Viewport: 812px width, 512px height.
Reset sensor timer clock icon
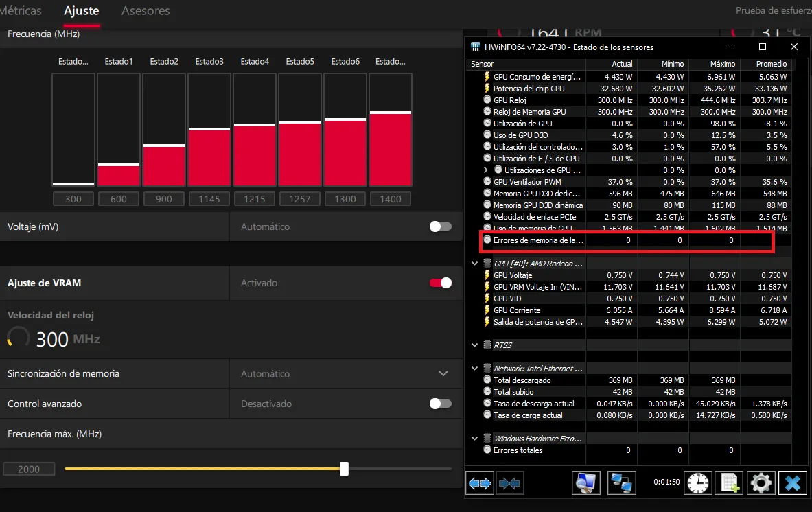pos(698,483)
